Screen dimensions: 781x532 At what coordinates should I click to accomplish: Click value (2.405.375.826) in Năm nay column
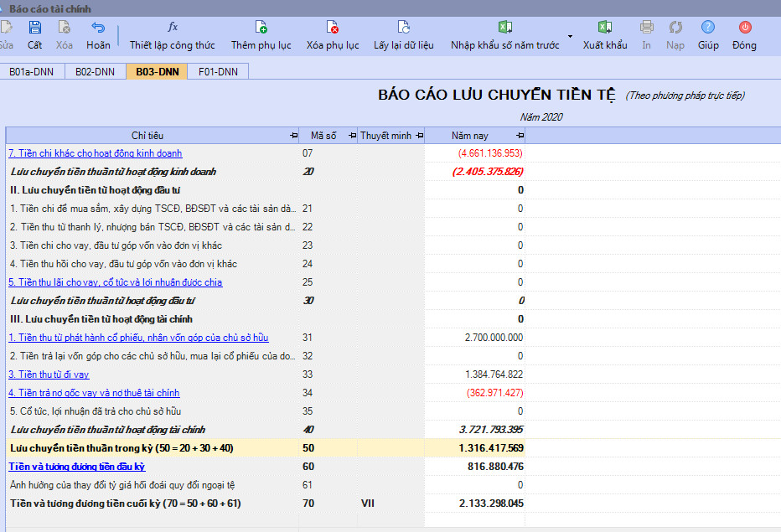[x=488, y=172]
